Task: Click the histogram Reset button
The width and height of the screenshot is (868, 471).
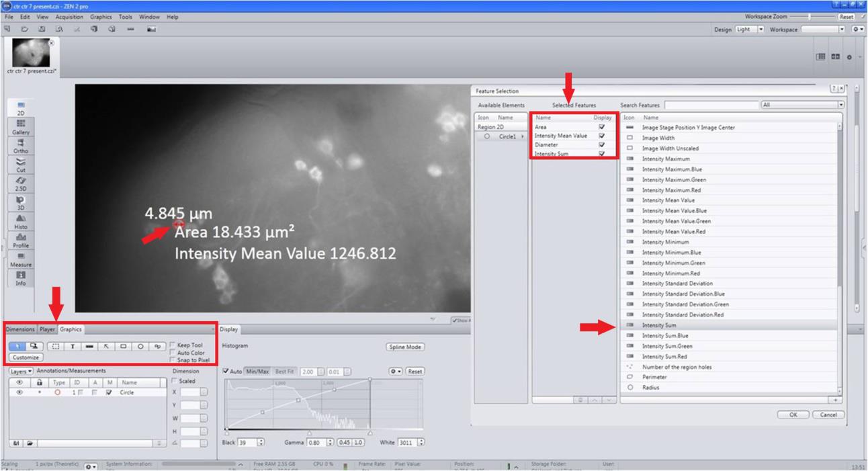Action: click(415, 372)
